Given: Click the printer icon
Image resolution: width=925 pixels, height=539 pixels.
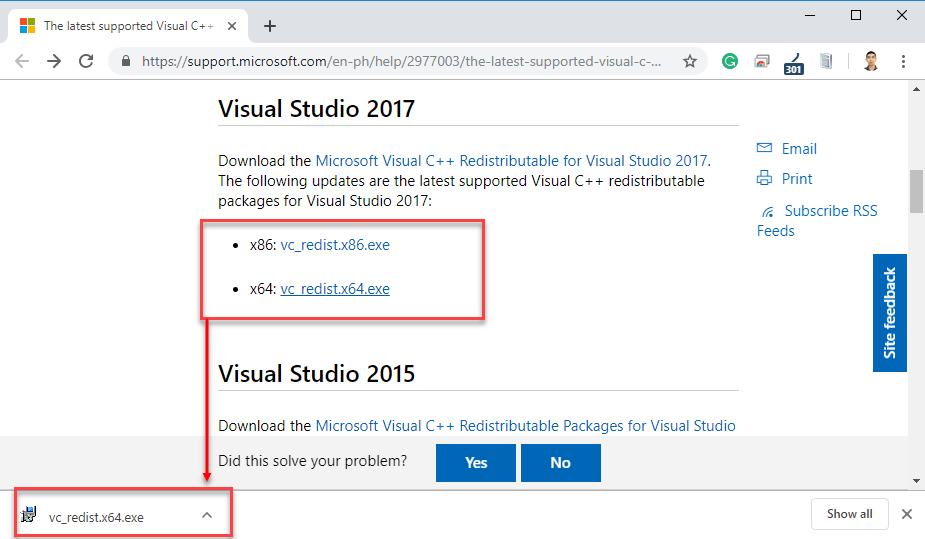Looking at the screenshot, I should [765, 178].
